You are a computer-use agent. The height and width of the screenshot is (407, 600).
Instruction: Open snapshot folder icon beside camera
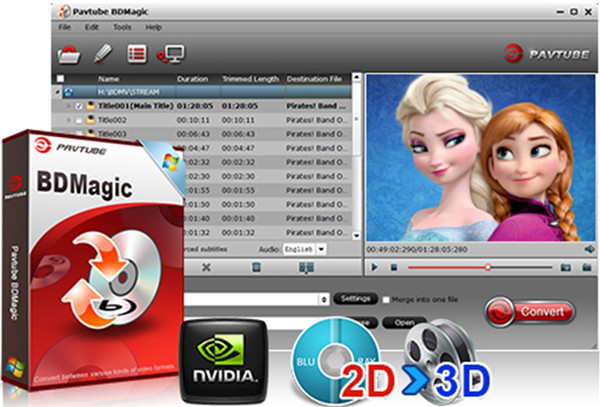(587, 267)
